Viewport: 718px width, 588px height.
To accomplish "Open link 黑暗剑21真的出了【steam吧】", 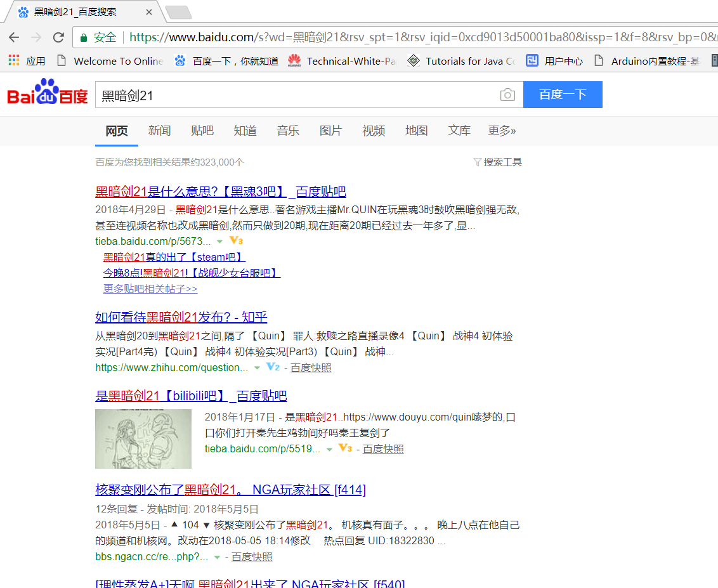I will tap(174, 258).
